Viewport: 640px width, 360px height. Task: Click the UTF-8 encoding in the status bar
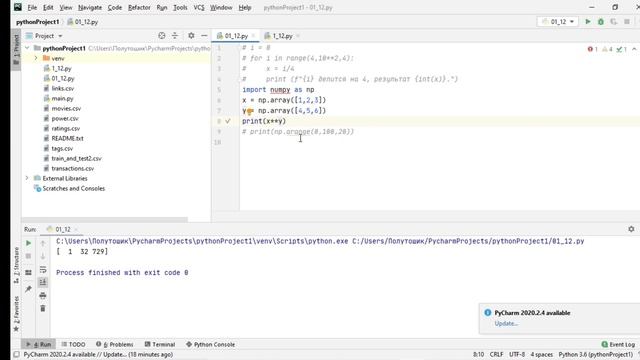click(517, 355)
